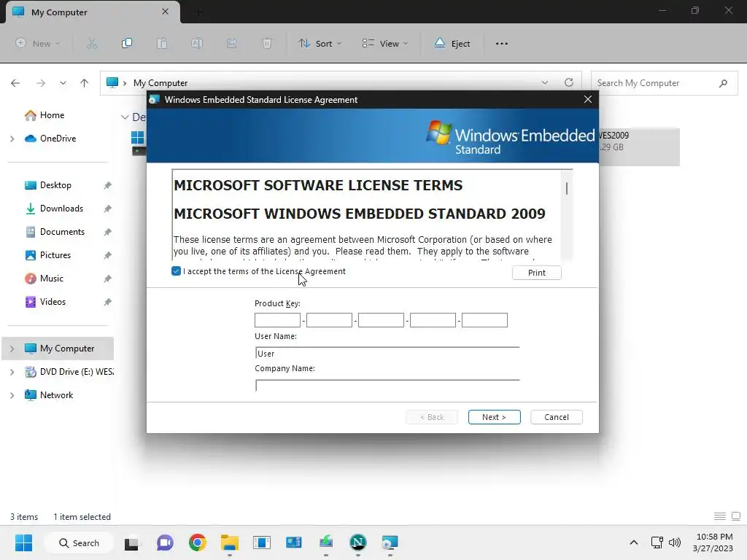747x560 pixels.
Task: Click the Back arrow in Explorer
Action: [x=15, y=83]
